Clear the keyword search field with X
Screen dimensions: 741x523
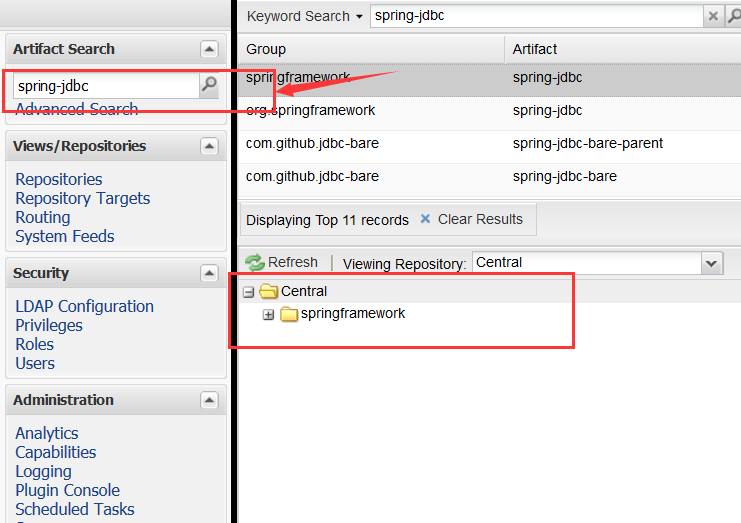(x=713, y=16)
